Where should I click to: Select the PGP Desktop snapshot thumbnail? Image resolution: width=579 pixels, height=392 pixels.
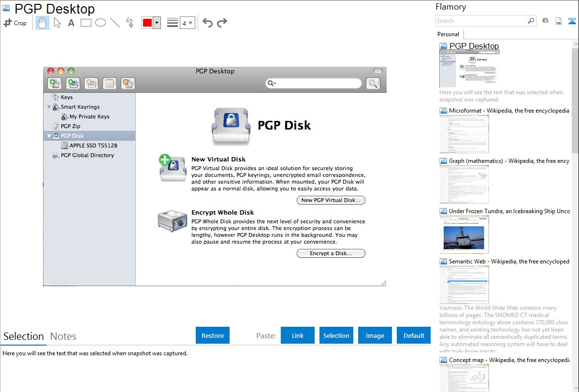pos(469,69)
